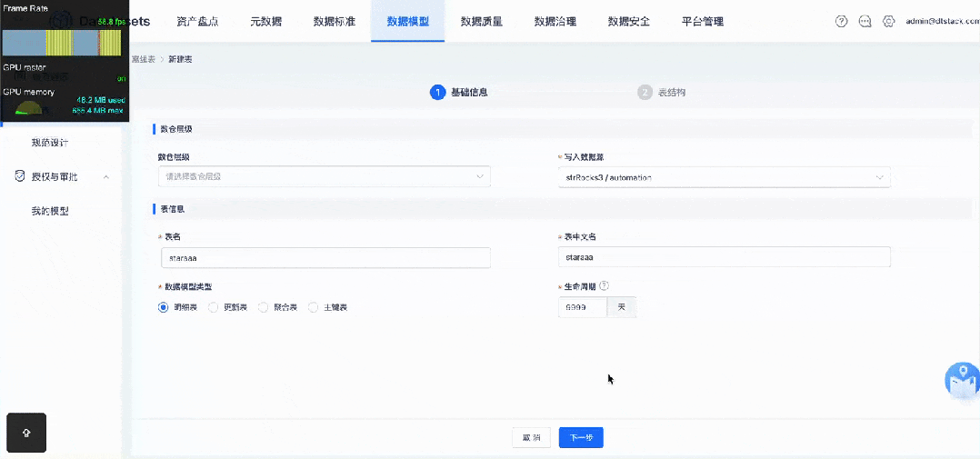This screenshot has height=459, width=980.
Task: Switch to the 数据模型 tab
Action: (408, 21)
